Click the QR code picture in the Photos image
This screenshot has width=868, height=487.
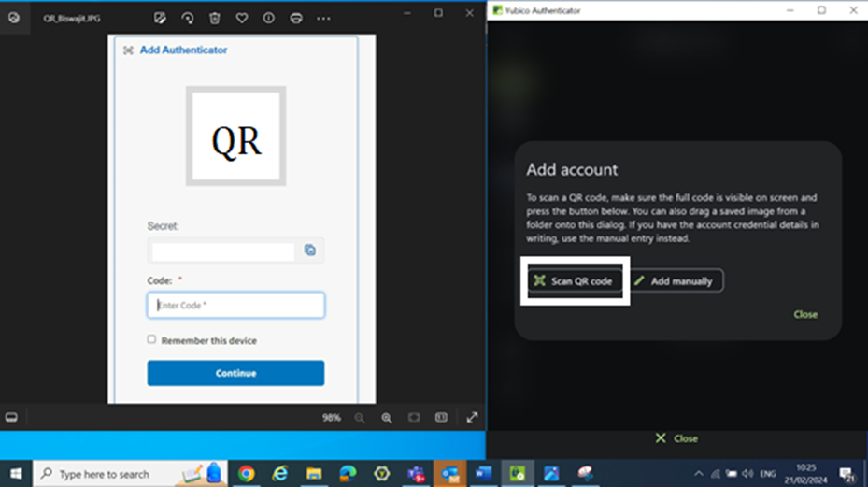pyautogui.click(x=235, y=136)
